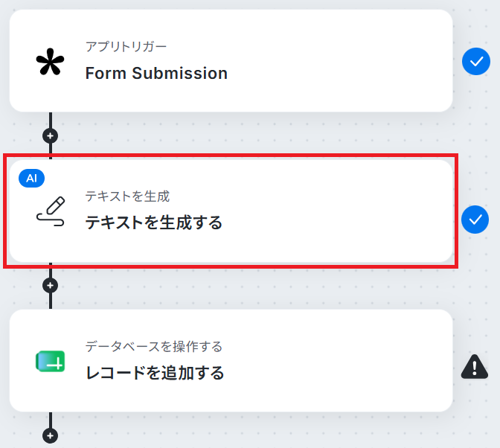This screenshot has height=448, width=500.
Task: Click the データベースを操作する label
Action: tap(154, 346)
